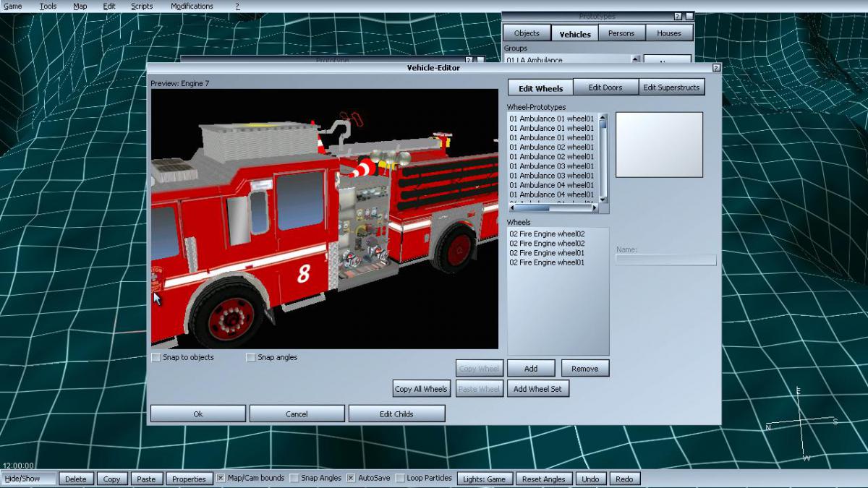Click the Remove wheel button
This screenshot has width=868, height=488.
click(585, 369)
